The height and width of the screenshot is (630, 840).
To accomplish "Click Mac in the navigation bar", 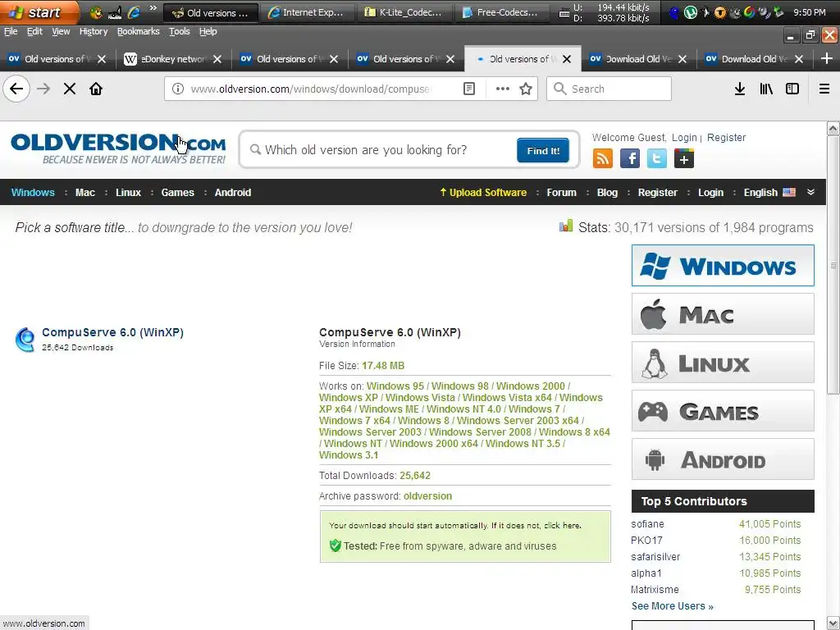I will click(x=85, y=192).
